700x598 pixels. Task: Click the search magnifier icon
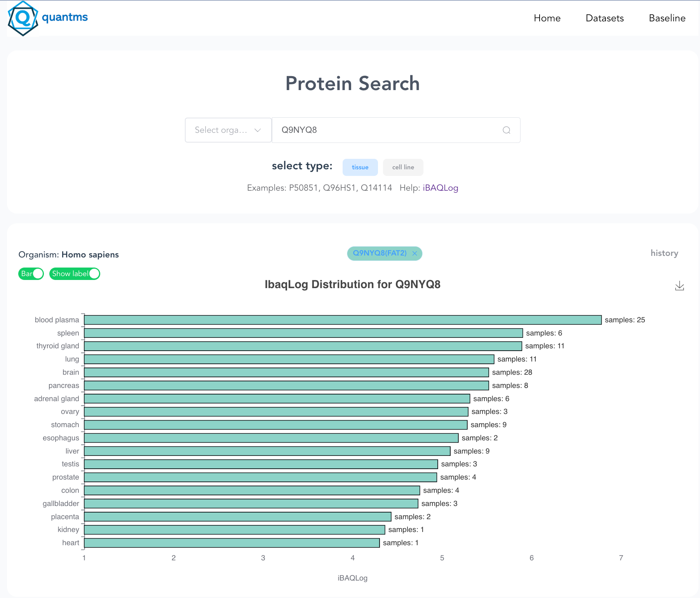(x=506, y=130)
